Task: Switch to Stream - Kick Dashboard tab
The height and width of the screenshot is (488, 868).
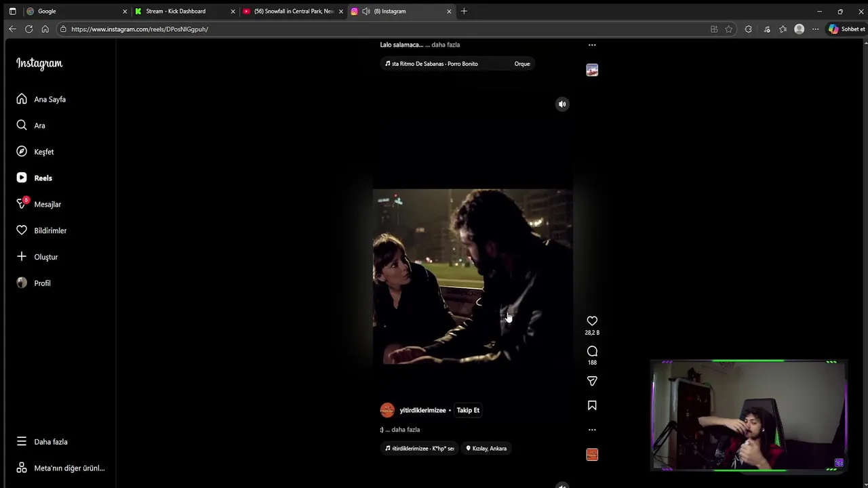Action: 184,11
